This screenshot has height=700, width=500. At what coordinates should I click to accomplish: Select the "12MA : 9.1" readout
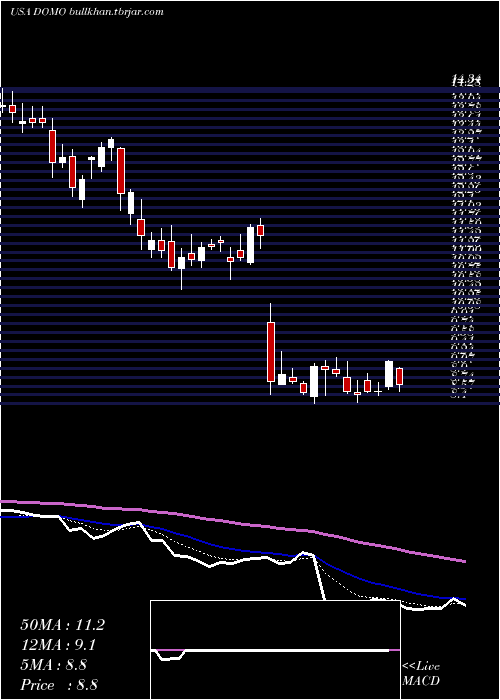58,645
